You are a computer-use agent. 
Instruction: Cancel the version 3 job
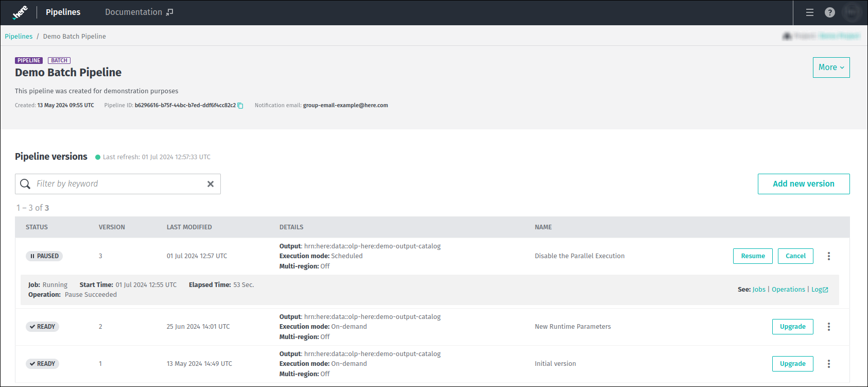coord(795,256)
